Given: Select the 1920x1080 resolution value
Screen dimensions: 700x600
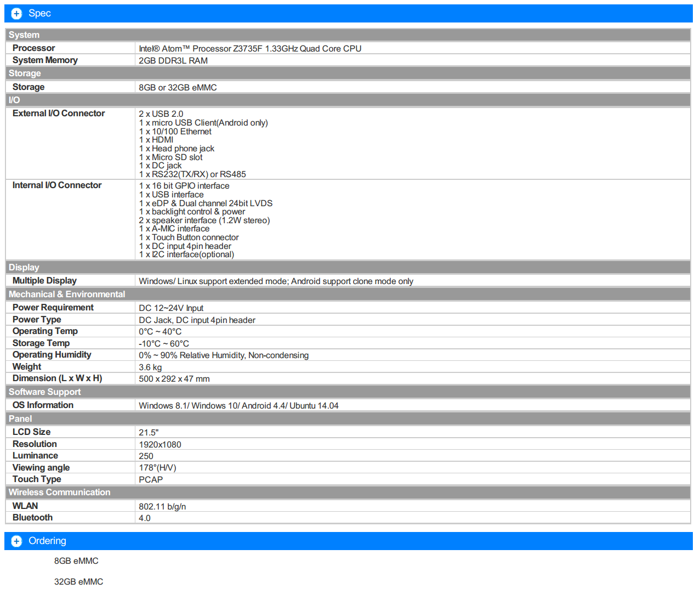Looking at the screenshot, I should (160, 445).
